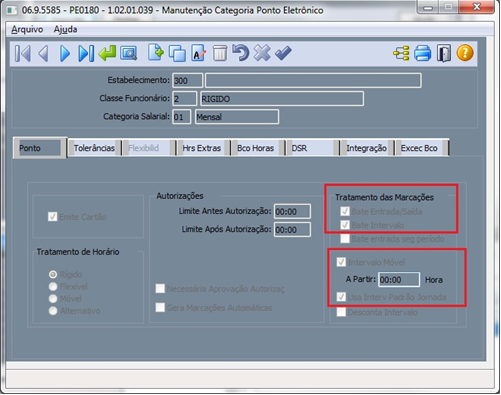Click the Estabelecimento code field 300

[x=187, y=81]
